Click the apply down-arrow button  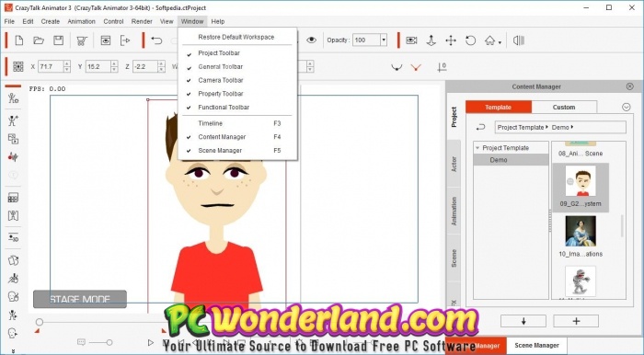pos(523,321)
